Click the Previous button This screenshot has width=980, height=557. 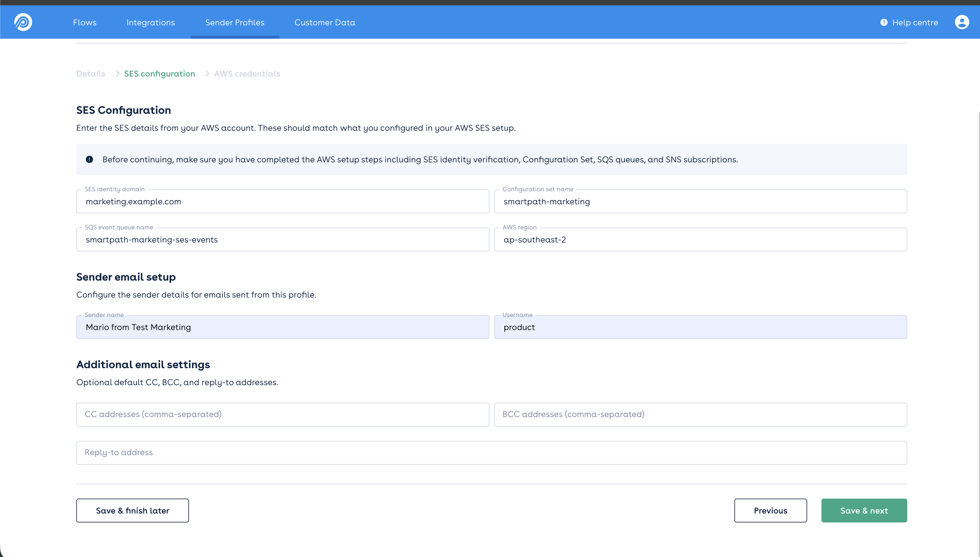pyautogui.click(x=770, y=510)
